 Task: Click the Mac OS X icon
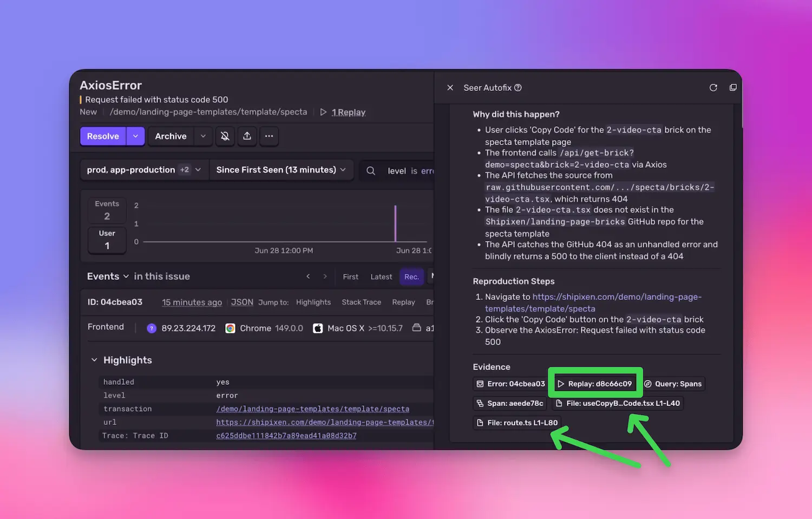pyautogui.click(x=318, y=328)
